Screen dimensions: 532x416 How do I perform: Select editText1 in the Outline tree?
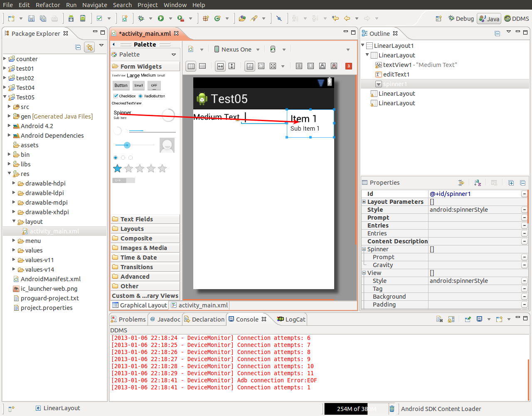[396, 74]
